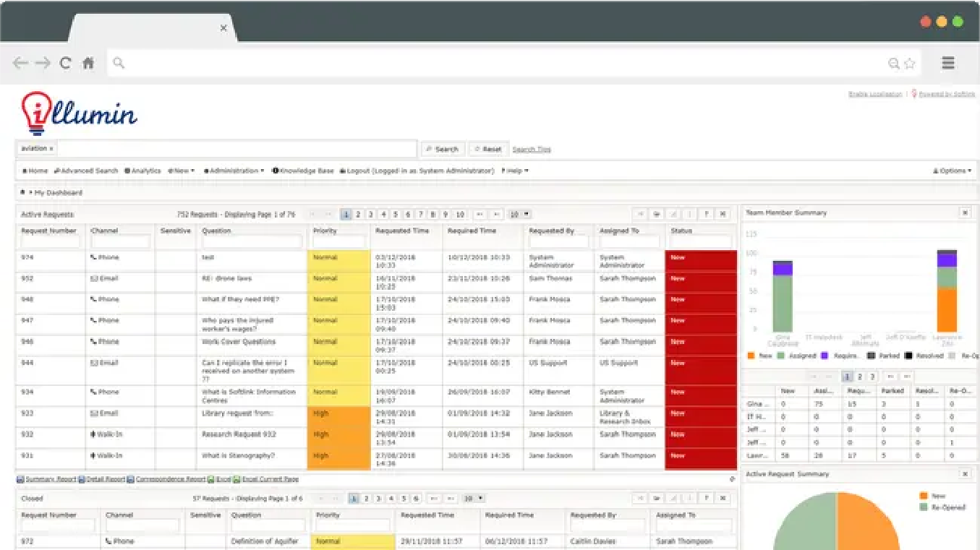Click the Enable Localisation link
The image size is (980, 550).
click(x=875, y=94)
